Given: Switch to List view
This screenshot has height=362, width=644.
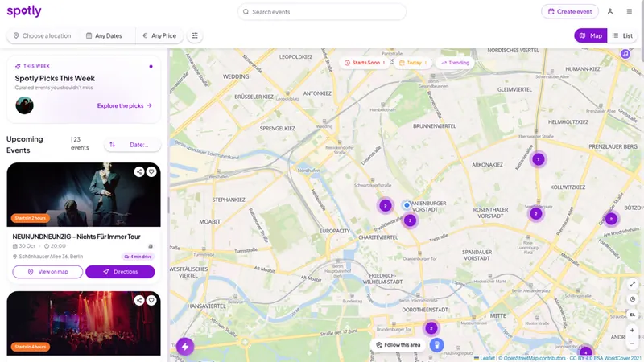Looking at the screenshot, I should pos(622,35).
